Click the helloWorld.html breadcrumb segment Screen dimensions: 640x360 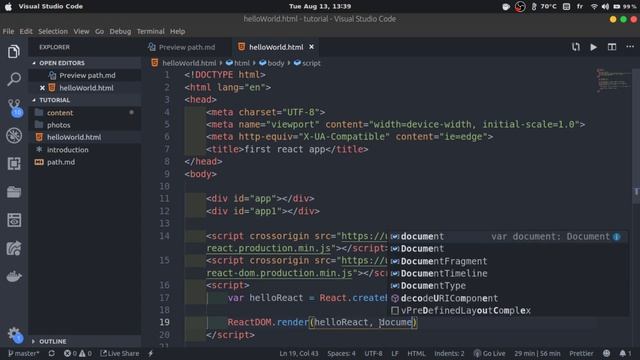pos(184,63)
